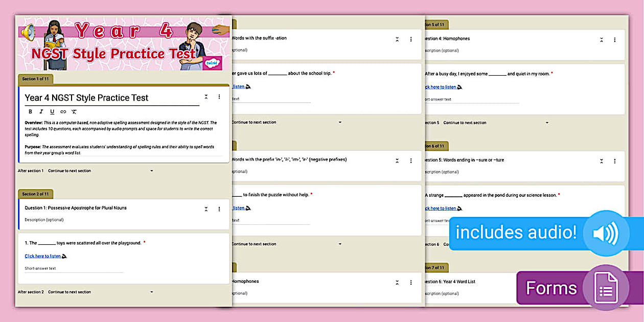This screenshot has width=644, height=322.
Task: Select the Section 2 of 11 tab
Action: tap(36, 194)
